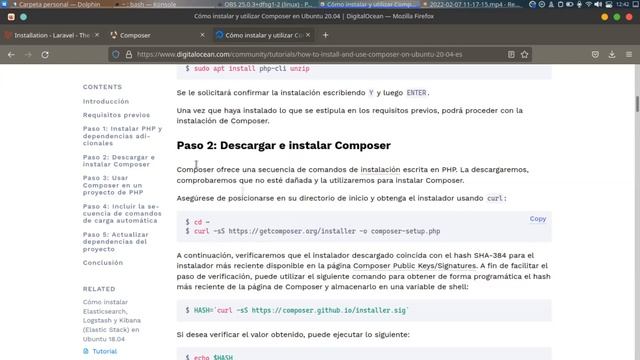This screenshot has height=360, width=640.
Task: Open the Wi-Fi network tray icon
Action: [588, 4]
